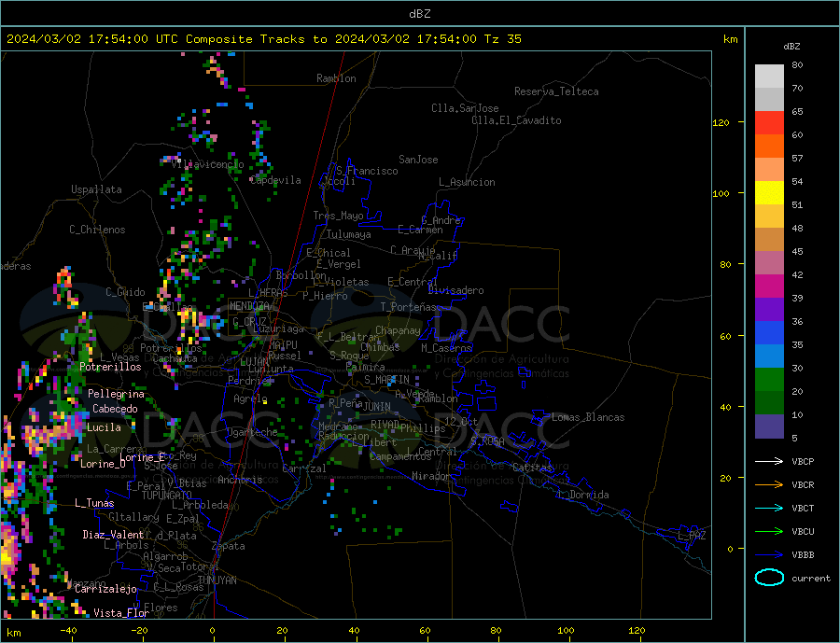Click the 'L_PAZ' label at map edge
The height and width of the screenshot is (643, 840).
(692, 536)
